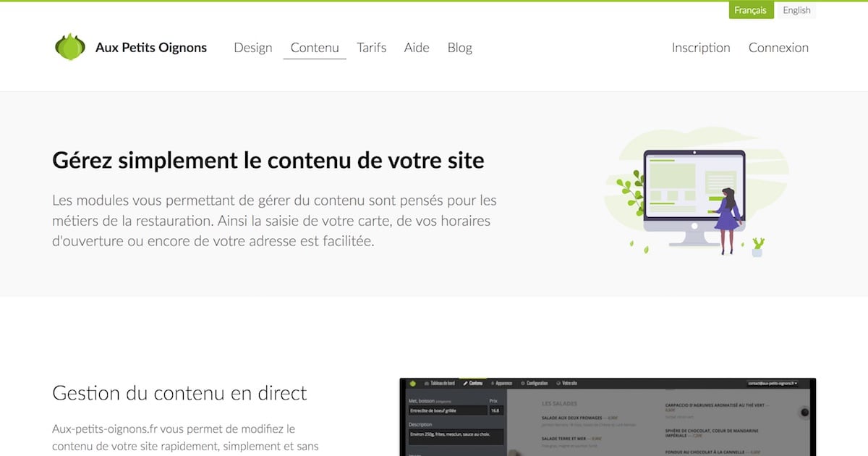Viewport: 868px width, 456px height.
Task: Go to the Design menu item
Action: (253, 48)
